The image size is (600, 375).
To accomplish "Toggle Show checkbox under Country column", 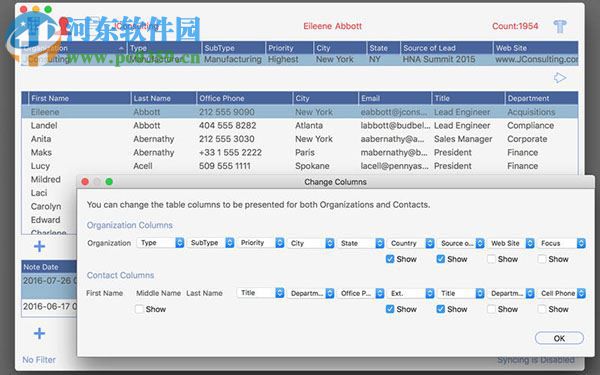I will coord(390,259).
